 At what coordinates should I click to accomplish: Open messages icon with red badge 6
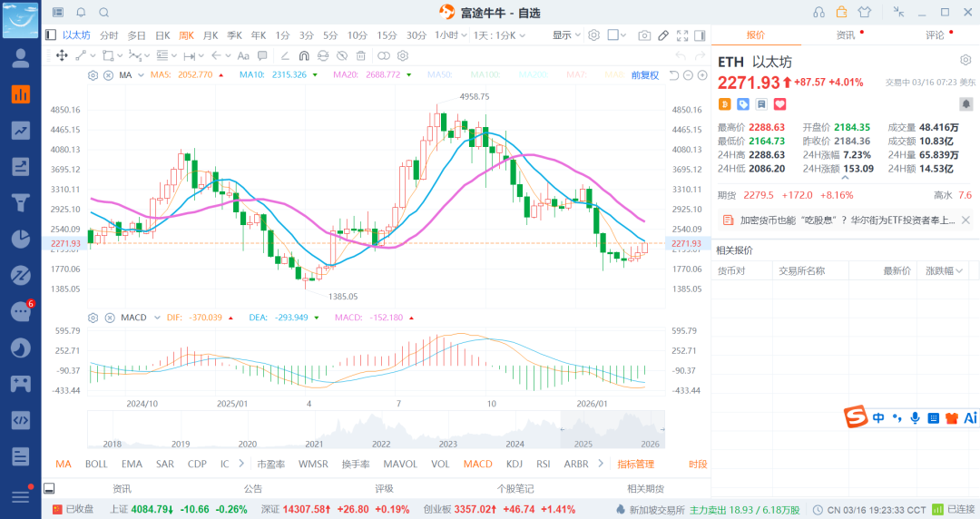pyautogui.click(x=21, y=311)
